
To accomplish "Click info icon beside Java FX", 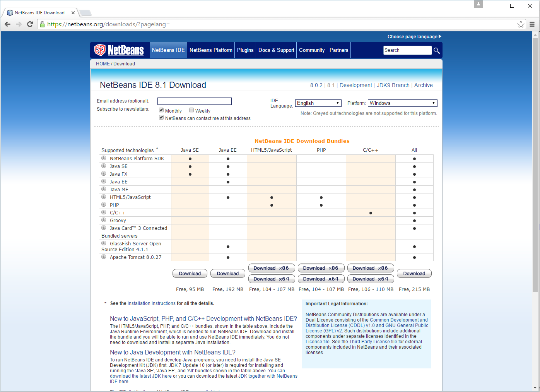I will click(x=104, y=173).
